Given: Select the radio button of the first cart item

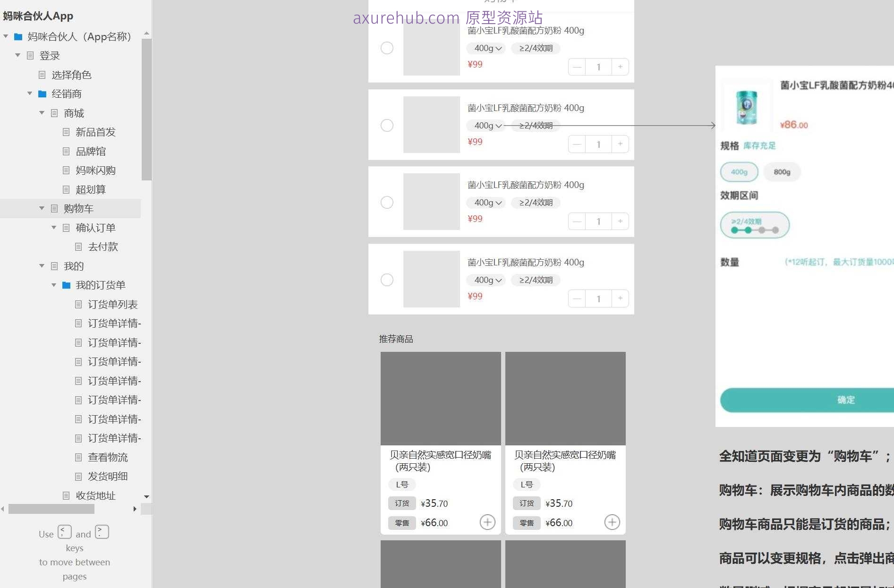Looking at the screenshot, I should tap(387, 48).
